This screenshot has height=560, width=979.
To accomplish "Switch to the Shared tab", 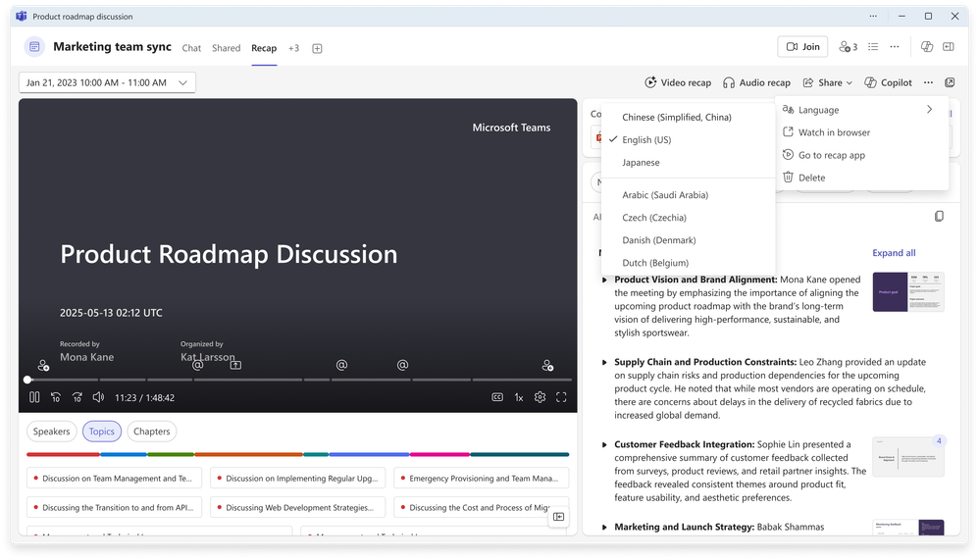I will coord(226,48).
